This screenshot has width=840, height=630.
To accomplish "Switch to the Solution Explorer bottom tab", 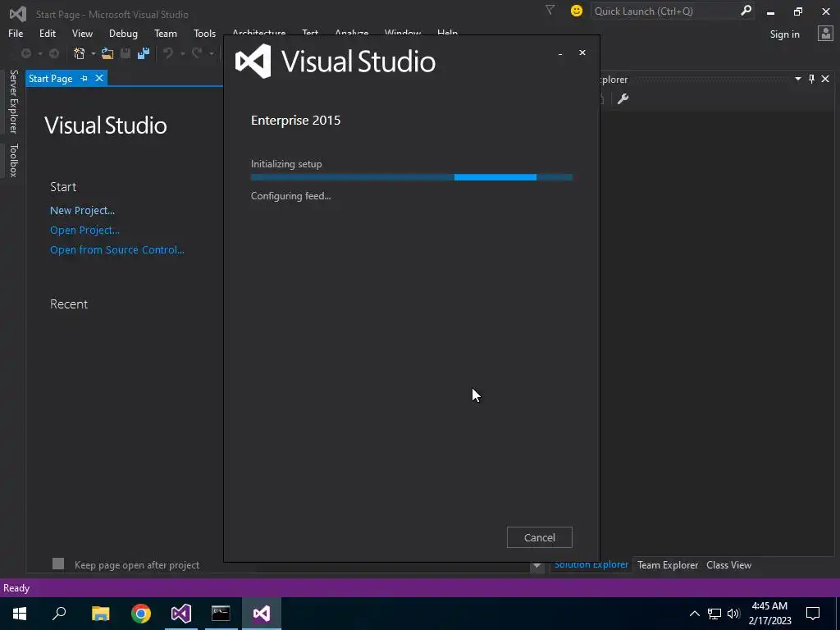I will [x=591, y=564].
